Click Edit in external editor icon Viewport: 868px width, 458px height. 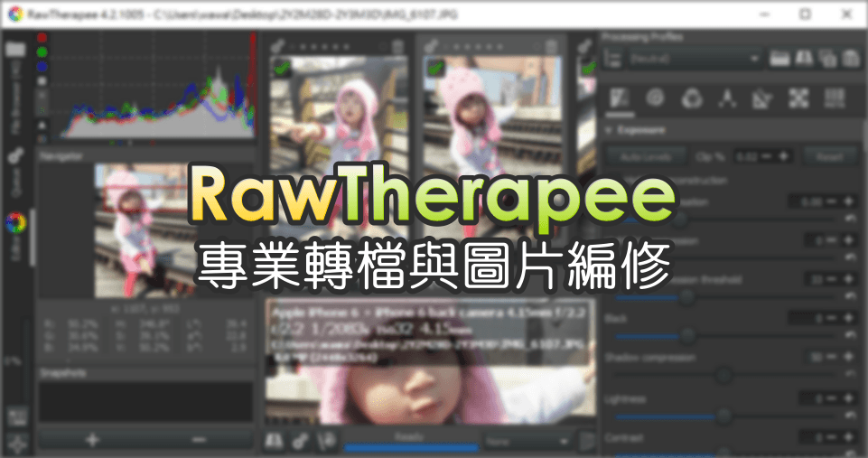(x=328, y=441)
